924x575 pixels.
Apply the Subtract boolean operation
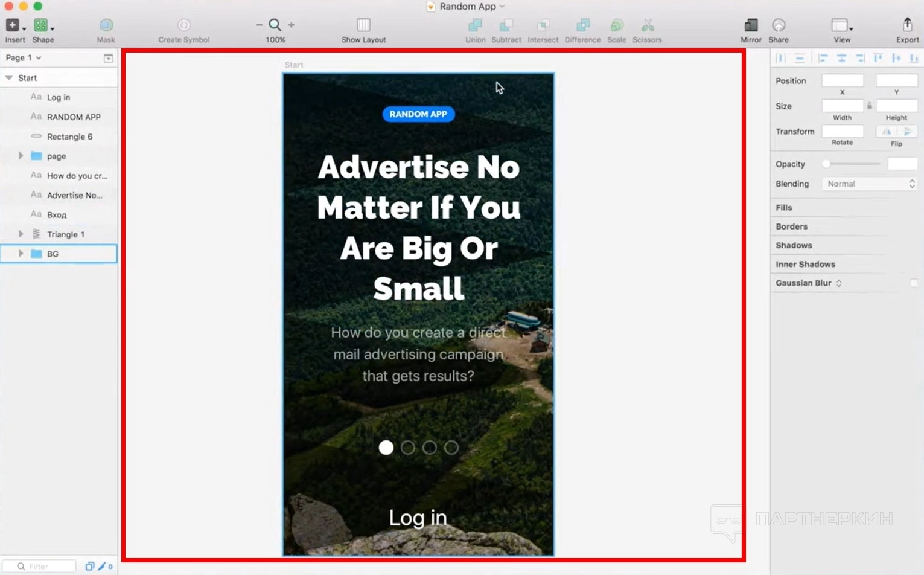(506, 25)
